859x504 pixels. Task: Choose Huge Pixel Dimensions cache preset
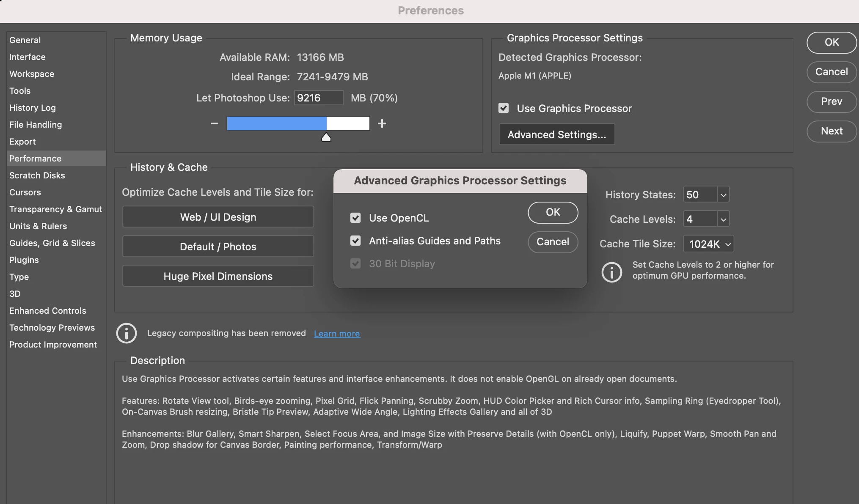(218, 276)
